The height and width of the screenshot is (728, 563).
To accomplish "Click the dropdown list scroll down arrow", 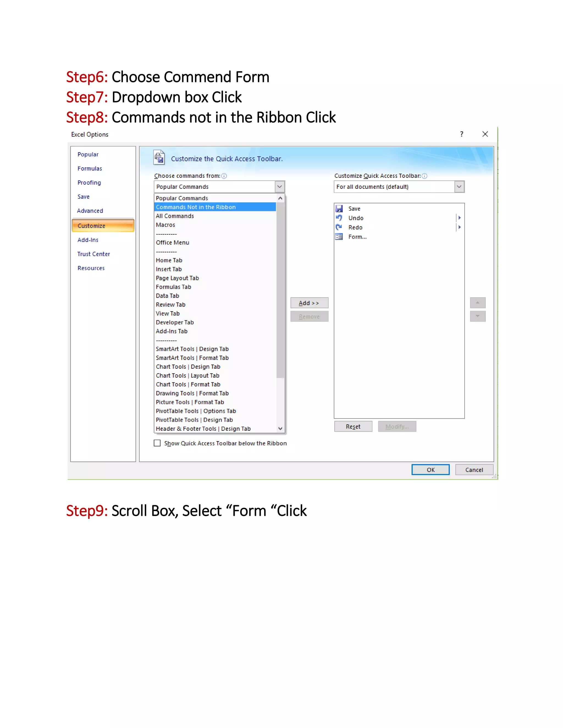I will pos(280,429).
